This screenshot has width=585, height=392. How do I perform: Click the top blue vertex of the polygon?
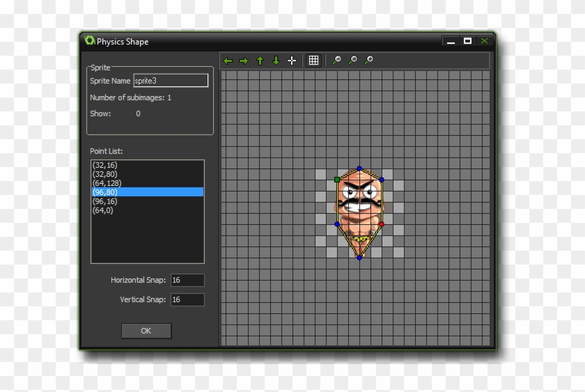pos(359,168)
